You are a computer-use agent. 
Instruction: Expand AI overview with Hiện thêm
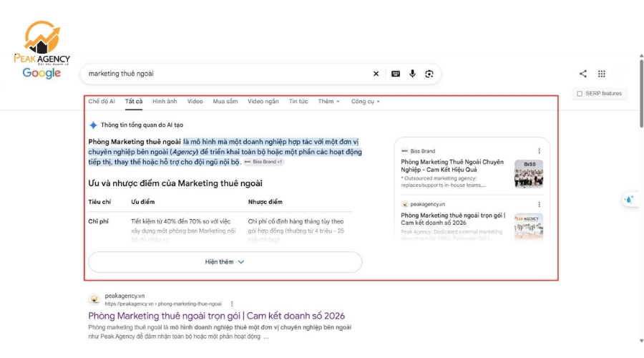pos(225,262)
